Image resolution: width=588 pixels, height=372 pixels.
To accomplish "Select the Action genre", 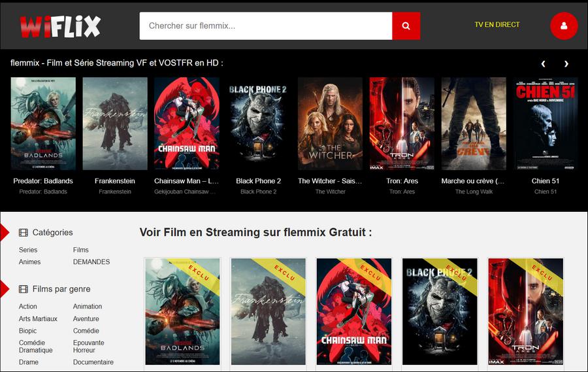I will [27, 307].
